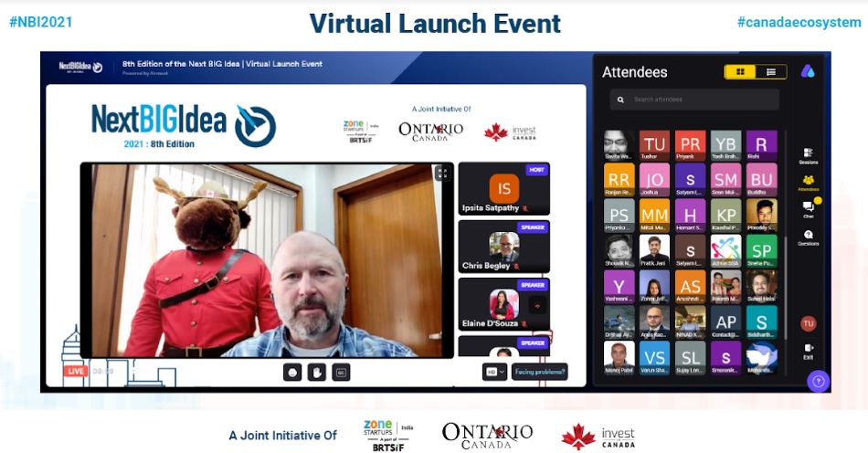Screen dimensions: 868x453
Task: Open attendee Joshua (JO) tile
Action: pyautogui.click(x=654, y=180)
